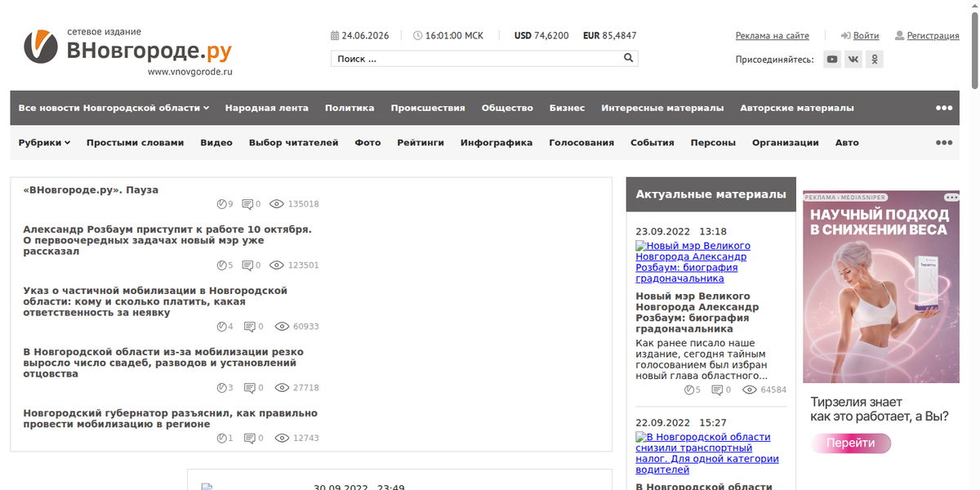This screenshot has width=980, height=490.
Task: Open the image link Новый мэр Великого Новгорода
Action: point(693,262)
